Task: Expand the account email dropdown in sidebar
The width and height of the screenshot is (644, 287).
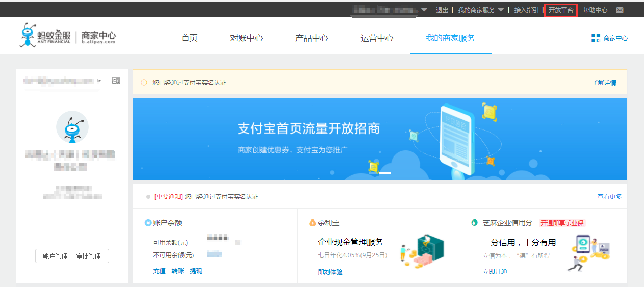Action: pos(99,81)
